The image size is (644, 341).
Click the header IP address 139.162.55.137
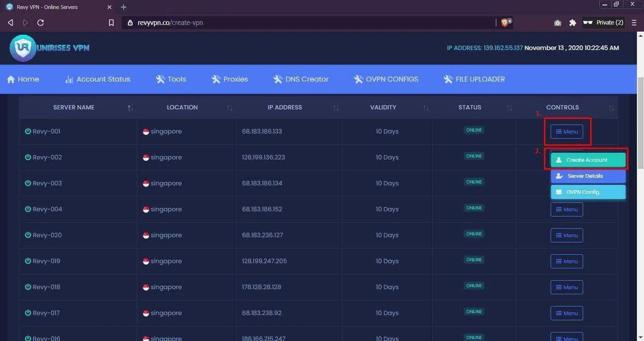(503, 48)
